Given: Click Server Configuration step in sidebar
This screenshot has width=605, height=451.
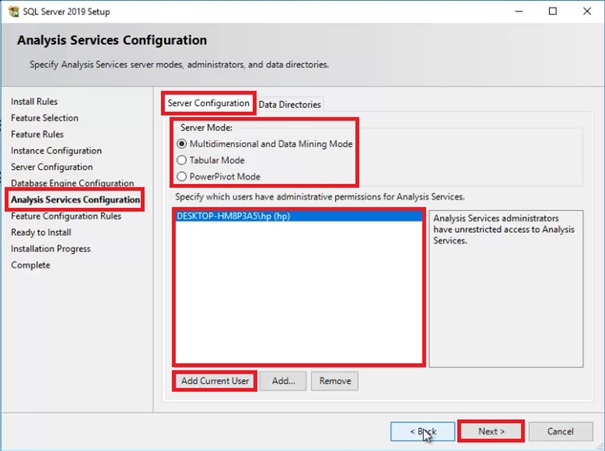Looking at the screenshot, I should tap(52, 167).
